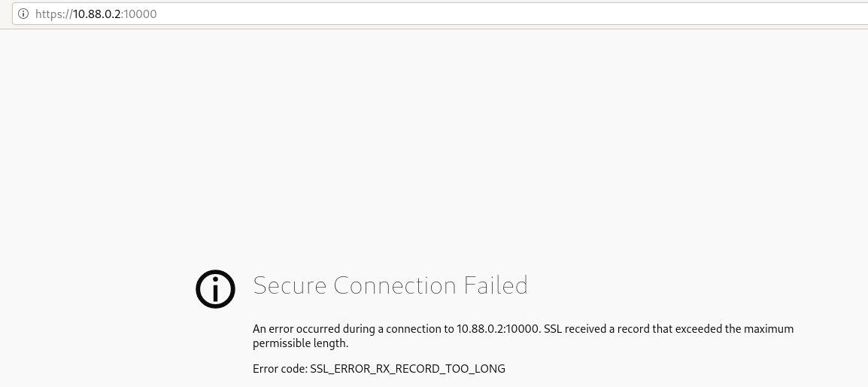Click blank page area above the error heading

click(x=434, y=151)
